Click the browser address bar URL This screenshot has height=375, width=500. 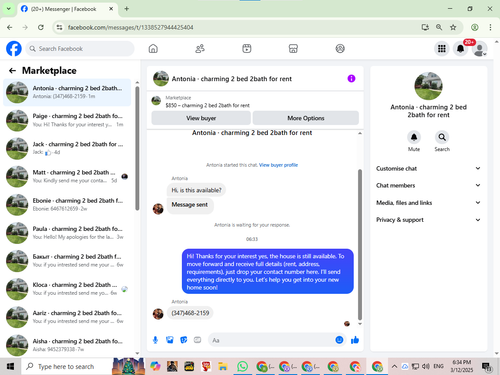click(x=130, y=27)
